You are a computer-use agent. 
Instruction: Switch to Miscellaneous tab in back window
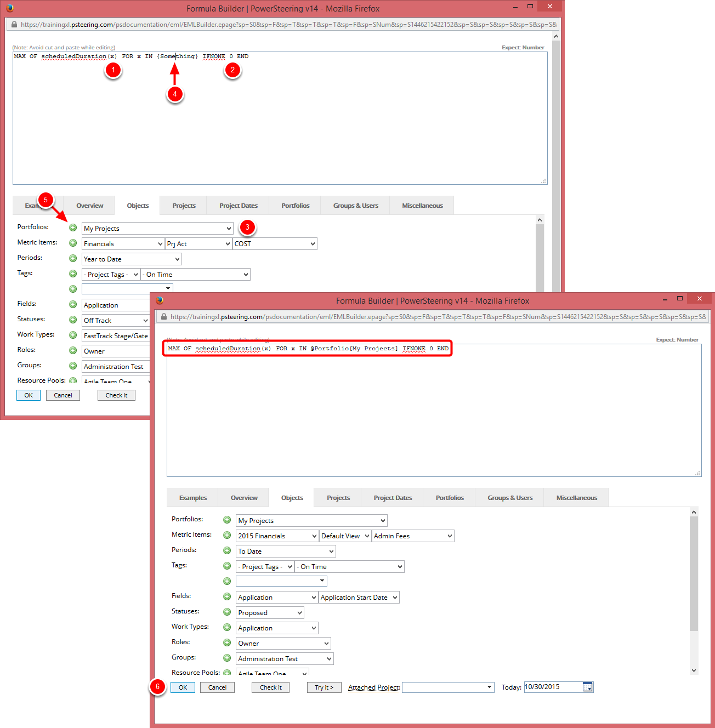(422, 206)
